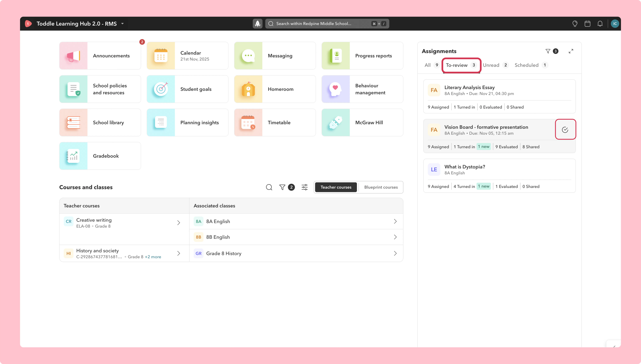The width and height of the screenshot is (641, 364).
Task: Click the 'Associated classes' column header
Action: (x=214, y=206)
